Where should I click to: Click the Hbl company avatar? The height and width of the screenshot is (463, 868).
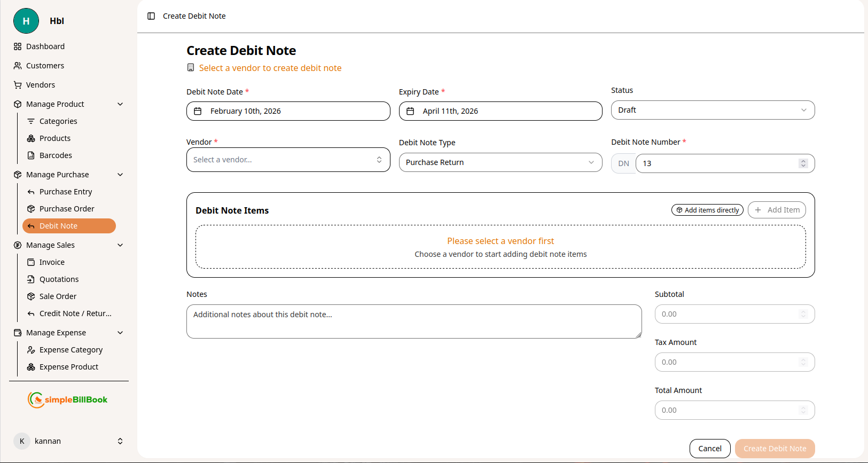pos(26,21)
